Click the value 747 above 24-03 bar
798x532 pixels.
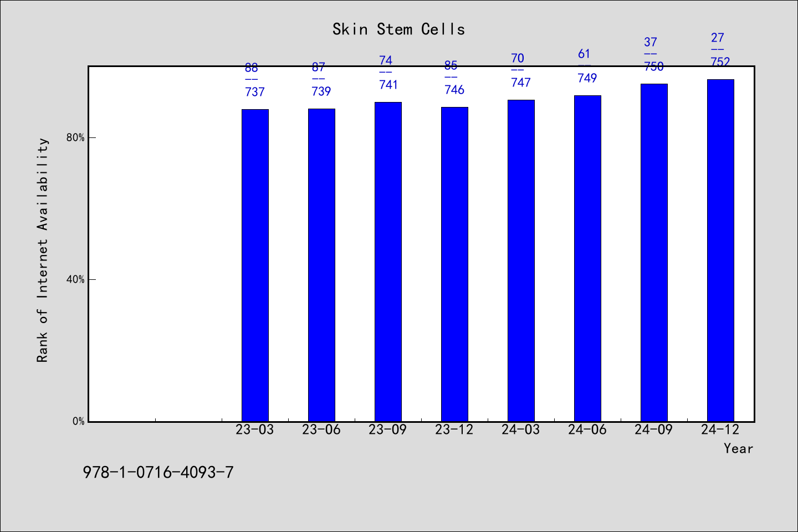[x=521, y=83]
